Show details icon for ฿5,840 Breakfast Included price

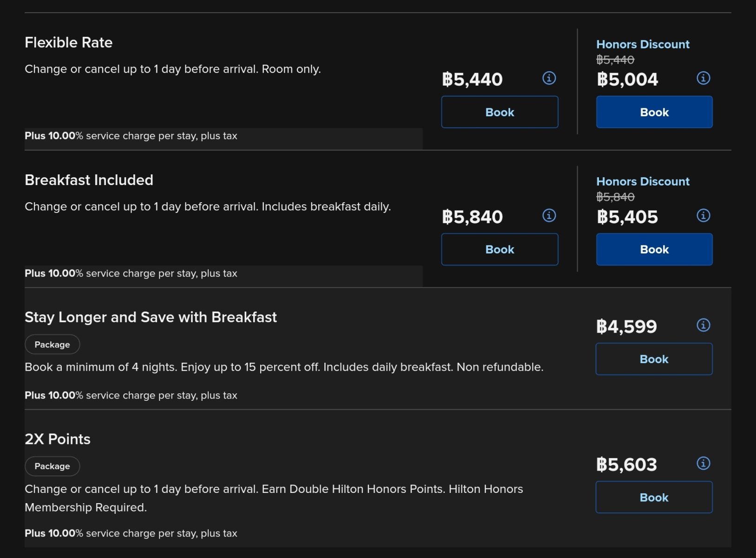[549, 216]
